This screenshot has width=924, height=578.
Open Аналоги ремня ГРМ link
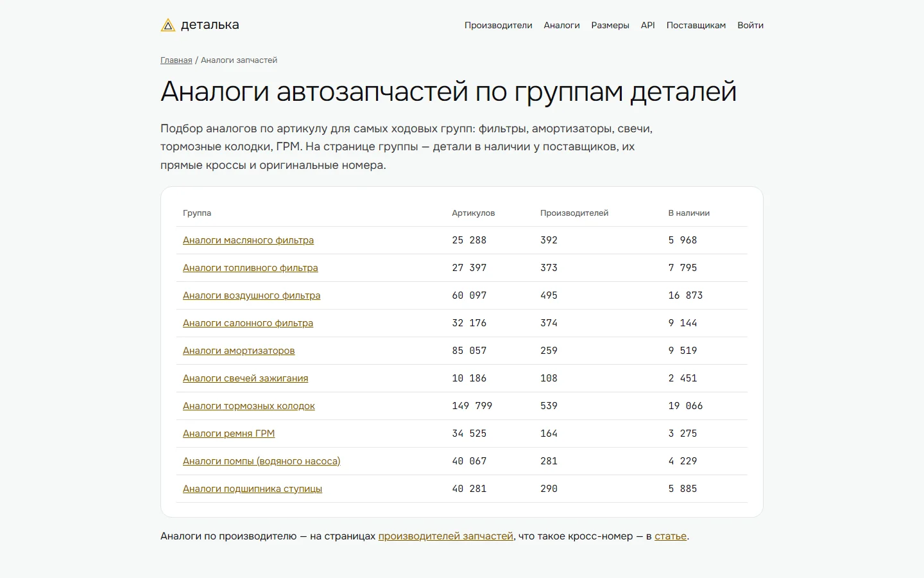pyautogui.click(x=228, y=433)
